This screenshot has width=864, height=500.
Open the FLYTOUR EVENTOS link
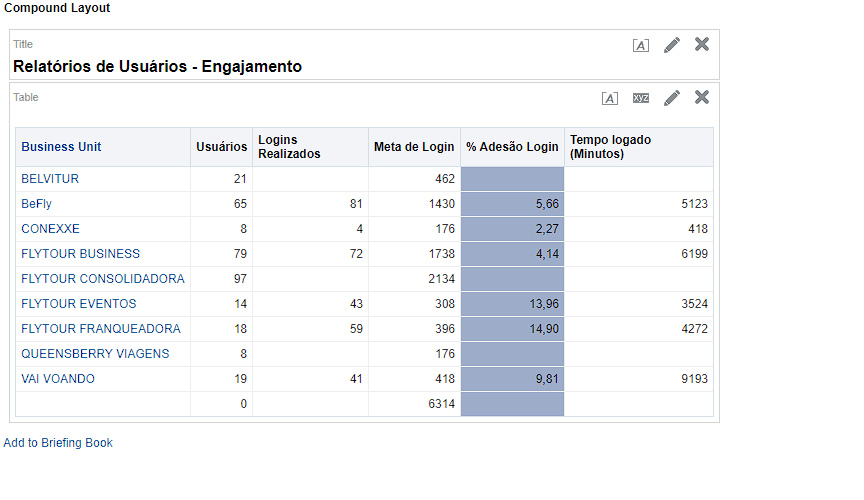79,304
